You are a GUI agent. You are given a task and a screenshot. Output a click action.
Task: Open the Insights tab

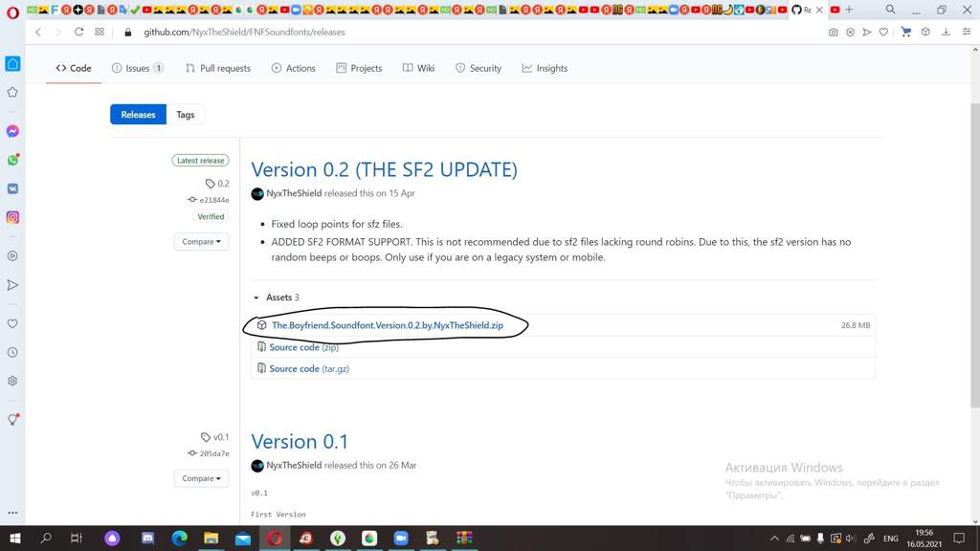point(545,68)
